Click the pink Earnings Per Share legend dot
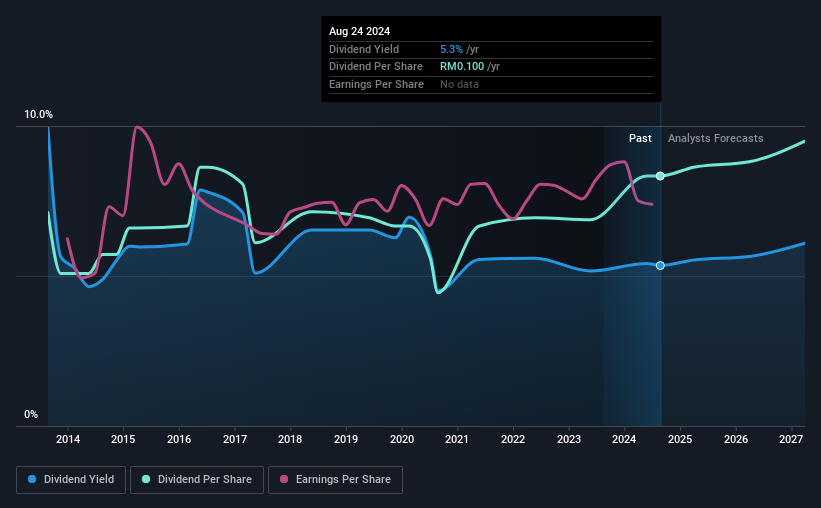This screenshot has height=508, width=821. [x=284, y=479]
